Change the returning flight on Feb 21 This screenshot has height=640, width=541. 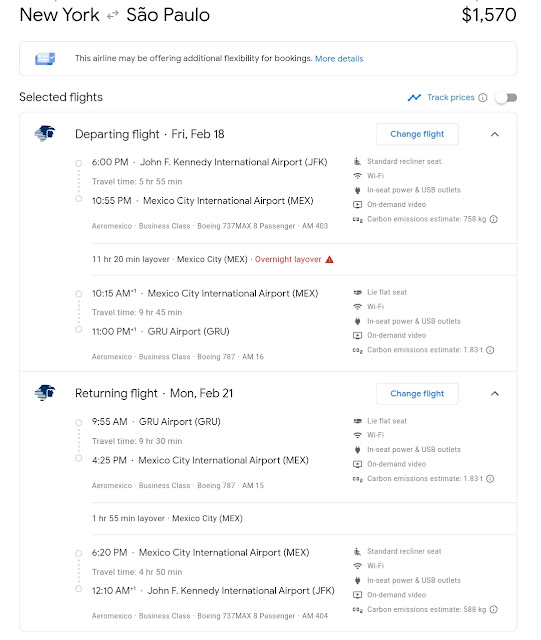coord(417,394)
